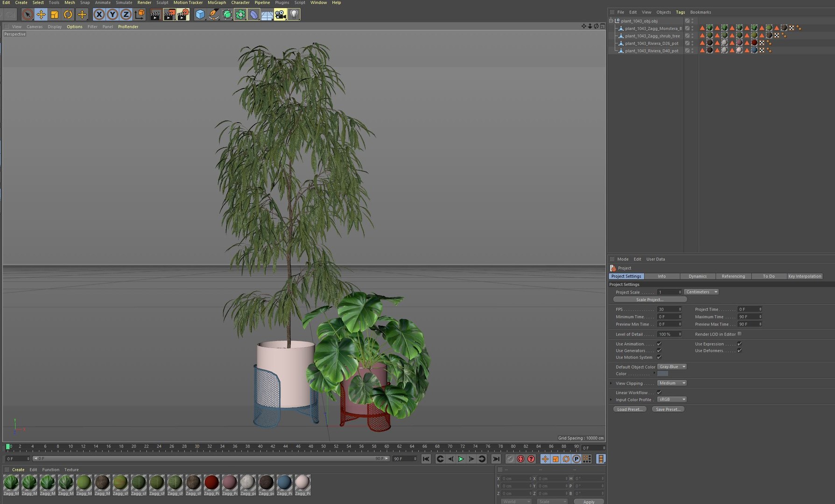Open Edit Render Settings icon

183,14
